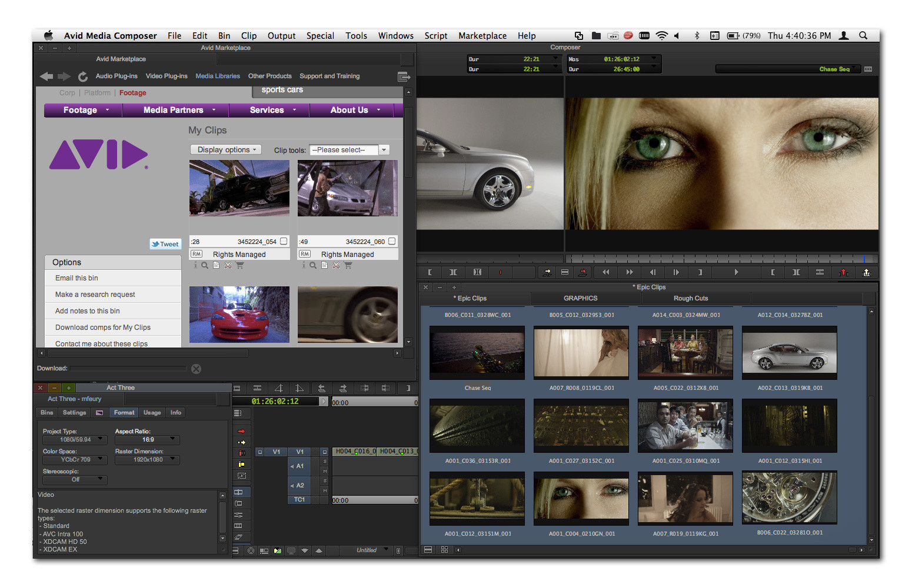Check the box for clip 3452224_054

click(x=284, y=241)
